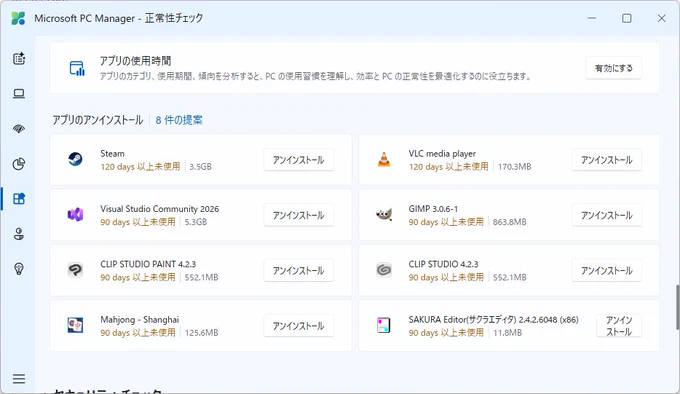Click the アプリのアンインストール section title
This screenshot has width=680, height=394.
click(98, 120)
